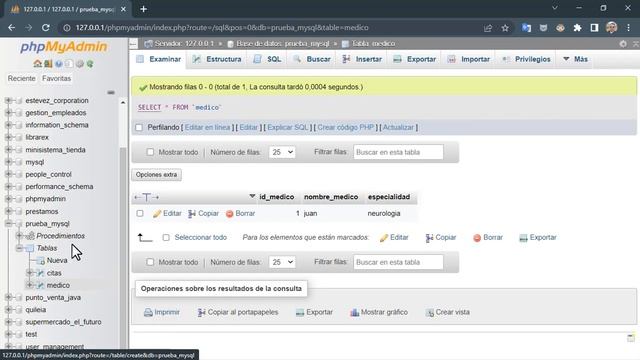Open lower Número de filas dropdown
640x360 pixels.
282,262
